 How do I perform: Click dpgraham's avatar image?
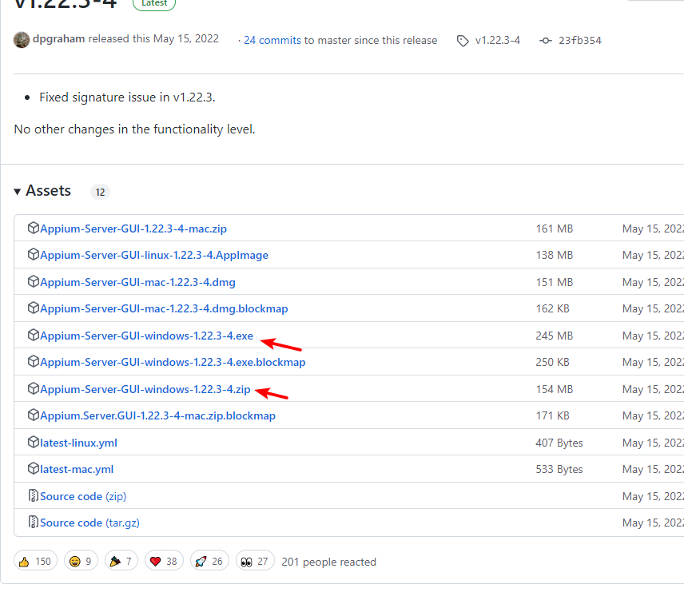coord(22,40)
